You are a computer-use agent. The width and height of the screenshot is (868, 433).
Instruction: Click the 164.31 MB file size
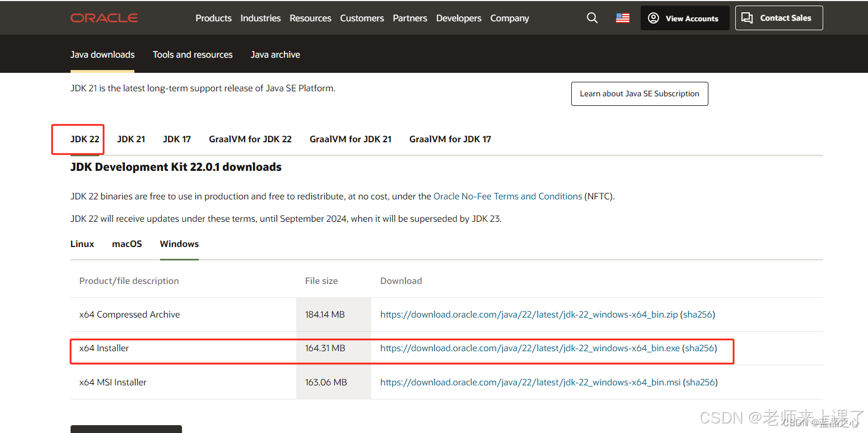[325, 348]
